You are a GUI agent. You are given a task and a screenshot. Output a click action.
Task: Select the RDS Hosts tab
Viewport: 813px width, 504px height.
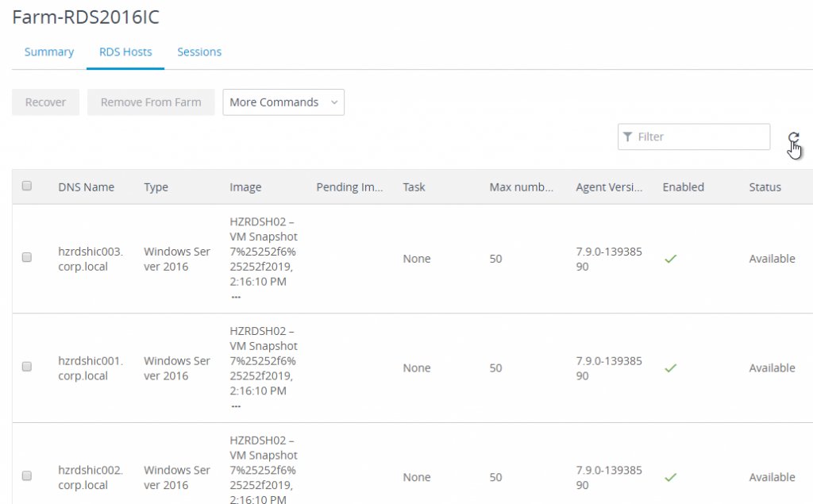pos(125,52)
